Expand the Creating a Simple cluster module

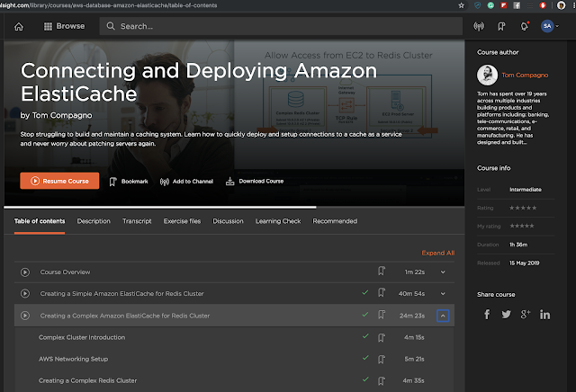point(443,294)
